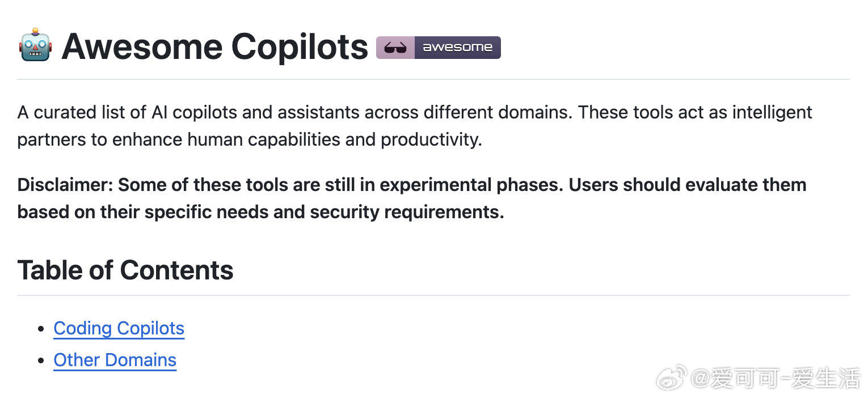
Task: Click the curated list description paragraph
Action: (x=415, y=126)
